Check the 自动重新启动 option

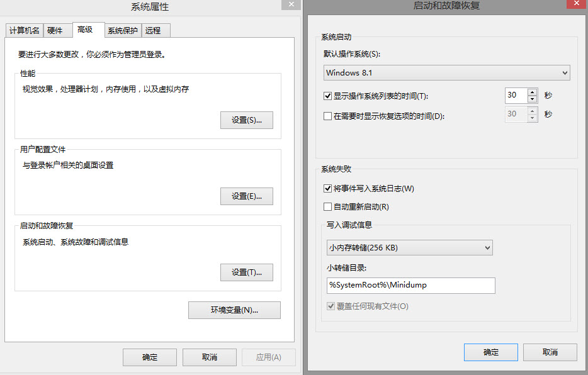pyautogui.click(x=327, y=206)
